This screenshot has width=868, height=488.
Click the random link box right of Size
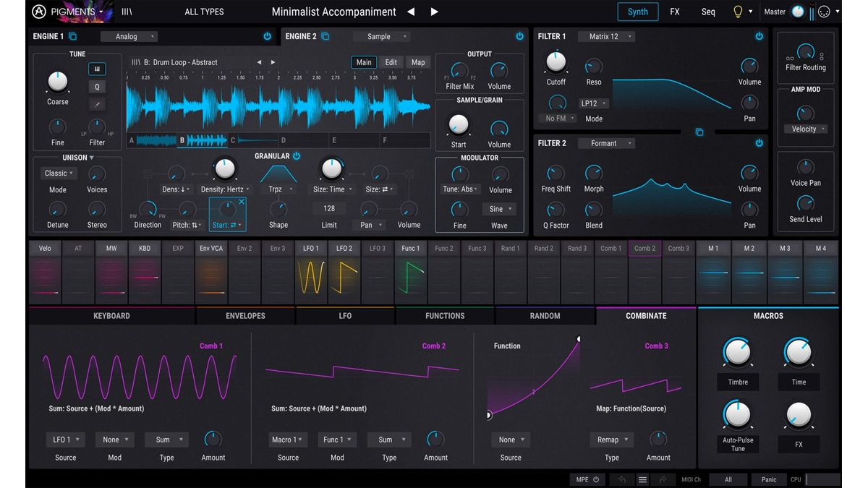pos(409,174)
